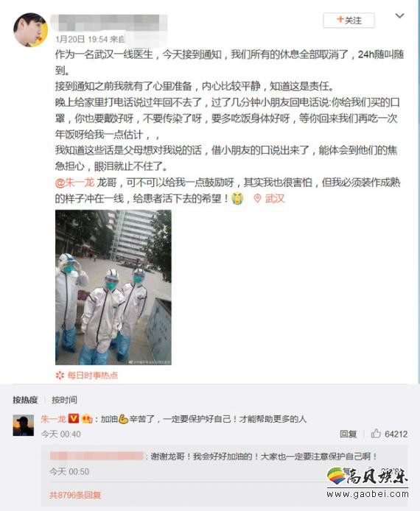Screen dimensions: 420x511
Task: Expand the post options chevron menu
Action: point(399,16)
